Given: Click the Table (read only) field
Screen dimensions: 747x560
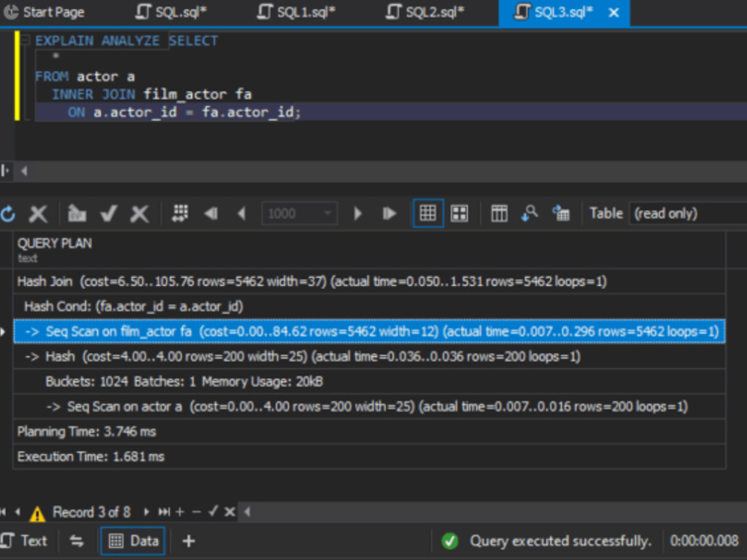Looking at the screenshot, I should pyautogui.click(x=688, y=214).
